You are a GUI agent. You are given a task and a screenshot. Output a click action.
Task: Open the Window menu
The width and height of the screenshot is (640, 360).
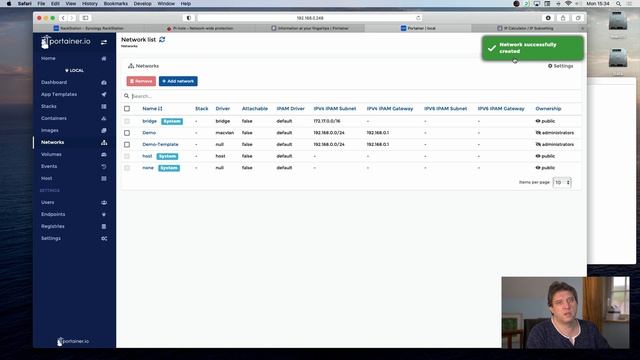coord(166,4)
